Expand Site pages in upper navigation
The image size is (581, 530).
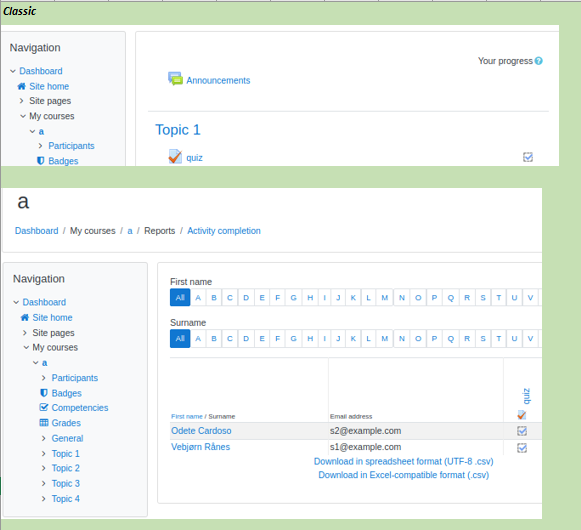pos(21,101)
